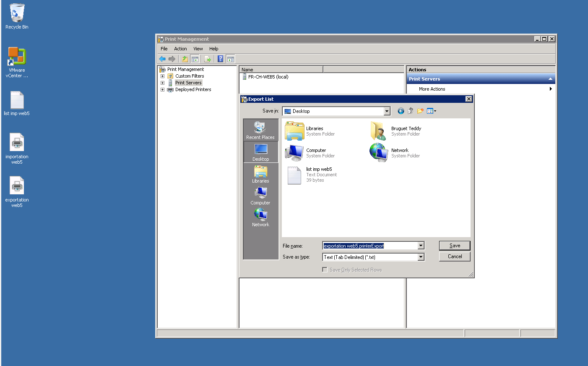
Task: Expand the Deployed Printers tree node
Action: (162, 90)
